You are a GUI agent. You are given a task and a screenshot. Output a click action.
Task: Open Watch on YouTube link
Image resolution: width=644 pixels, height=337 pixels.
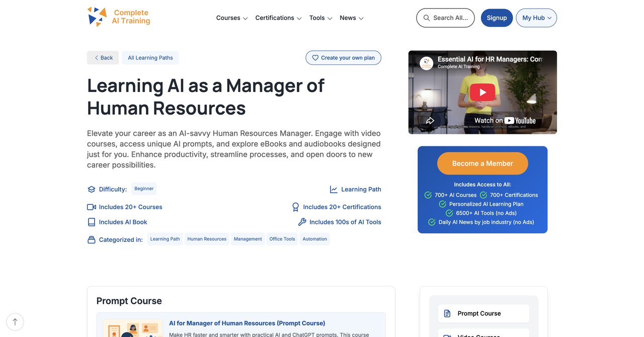pyautogui.click(x=505, y=120)
